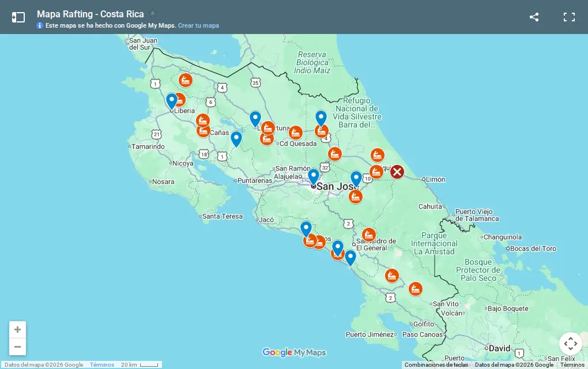Click the Google My Maps logo

pos(294,352)
